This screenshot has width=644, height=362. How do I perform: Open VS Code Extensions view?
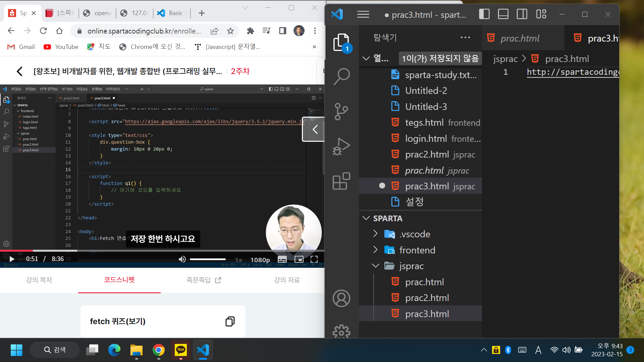point(341,181)
